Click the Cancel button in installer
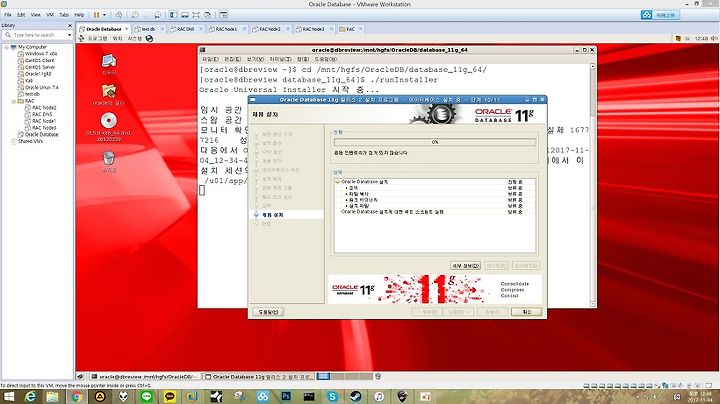The image size is (720, 404). click(526, 312)
